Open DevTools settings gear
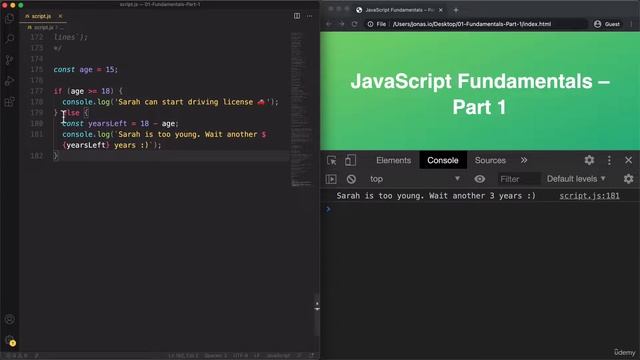 589,160
